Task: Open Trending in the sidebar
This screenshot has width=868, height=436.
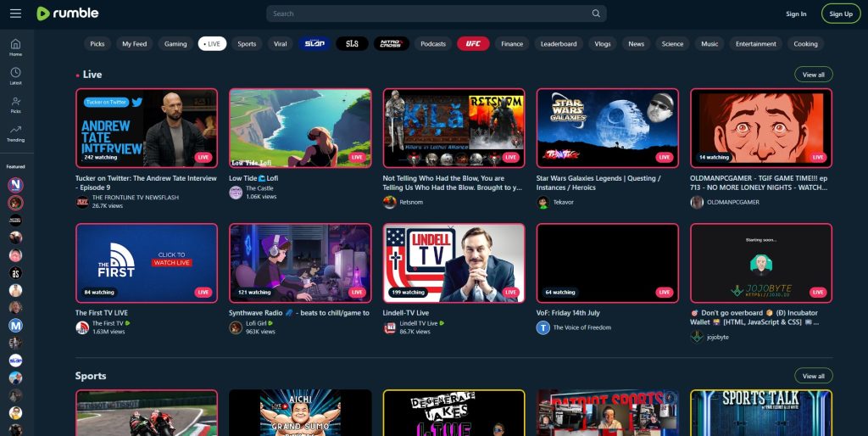Action: coord(15,133)
